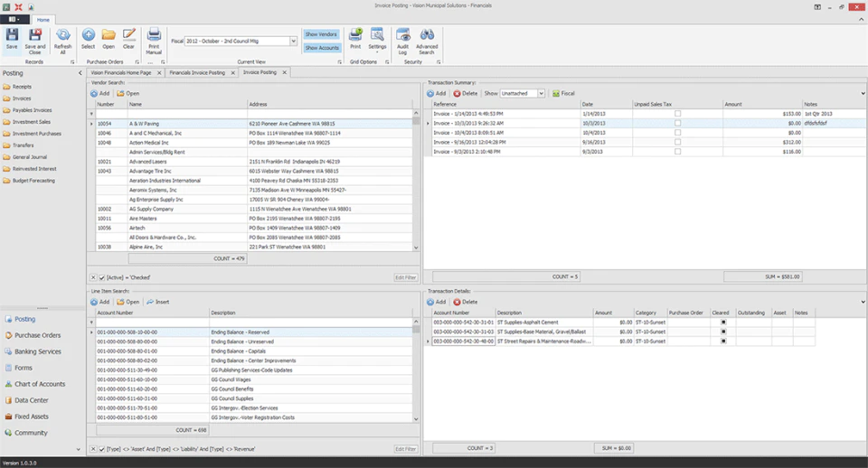Delete the selected transaction summary entry
Image resolution: width=868 pixels, height=468 pixels.
point(466,93)
